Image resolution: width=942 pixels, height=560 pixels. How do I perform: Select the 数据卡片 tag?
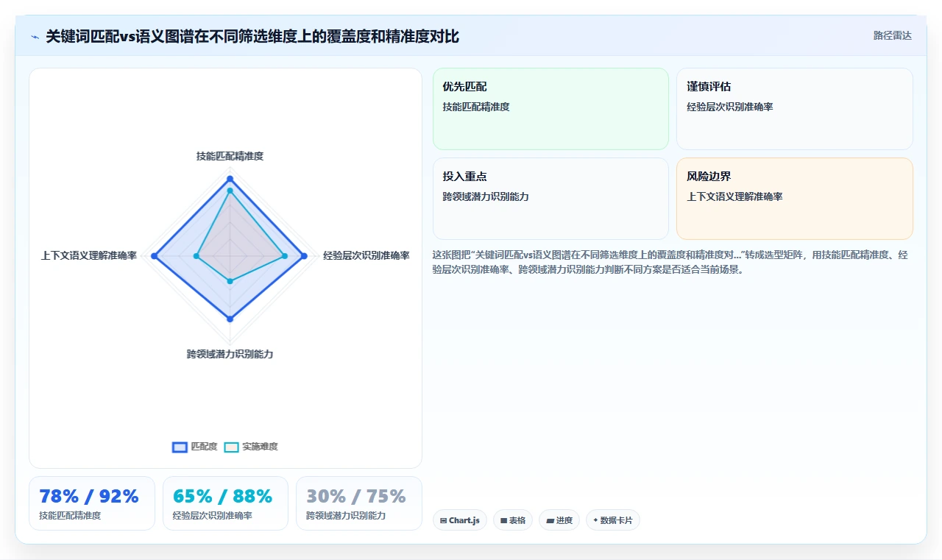pos(613,520)
